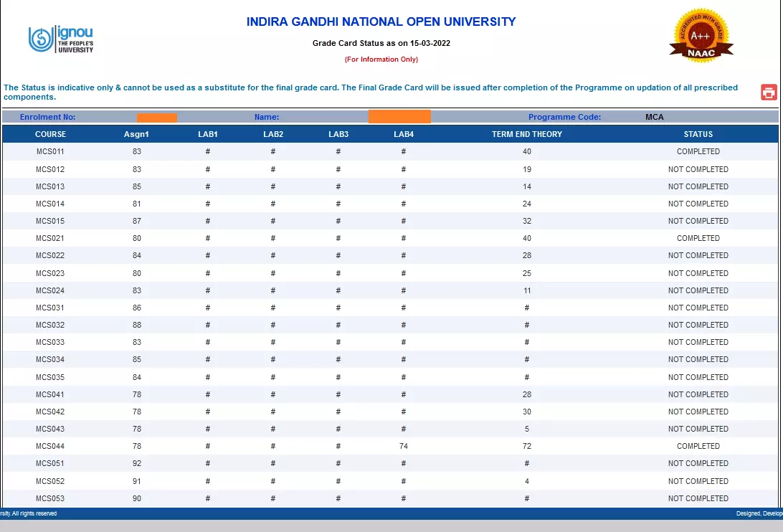Click the MCS012 course code
The height and width of the screenshot is (532, 783).
50,169
